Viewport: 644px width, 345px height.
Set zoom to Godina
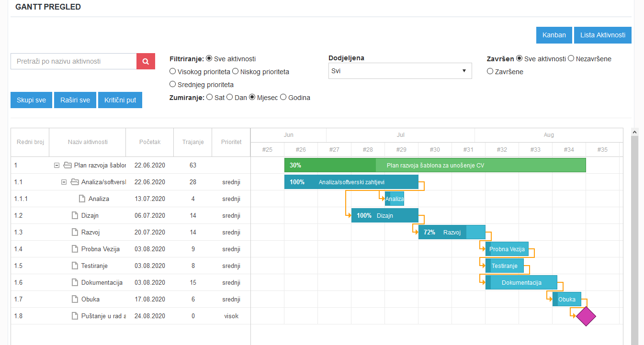click(283, 97)
